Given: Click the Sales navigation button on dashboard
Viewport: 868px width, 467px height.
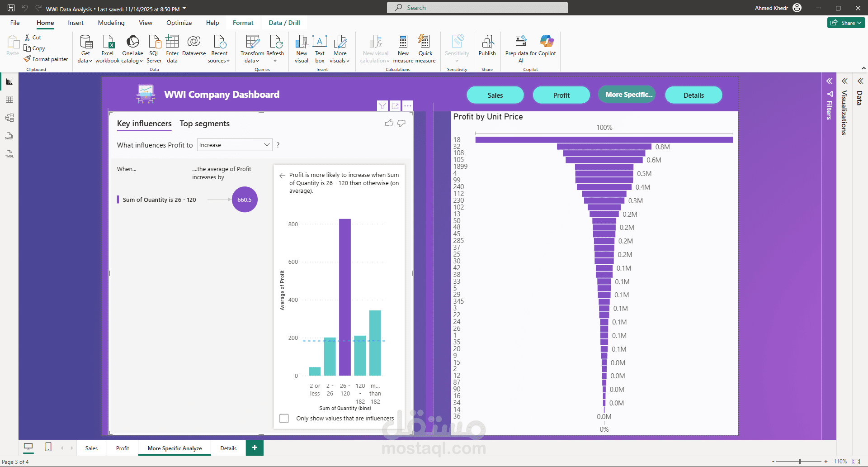Looking at the screenshot, I should pos(495,95).
